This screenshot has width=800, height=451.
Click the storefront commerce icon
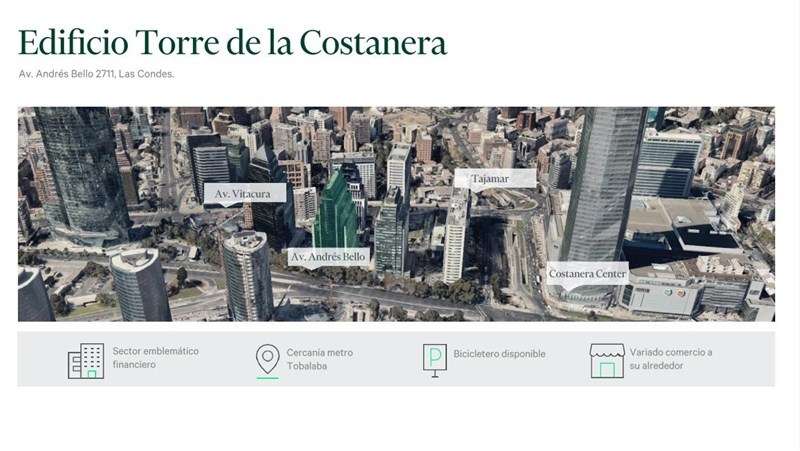pyautogui.click(x=607, y=361)
